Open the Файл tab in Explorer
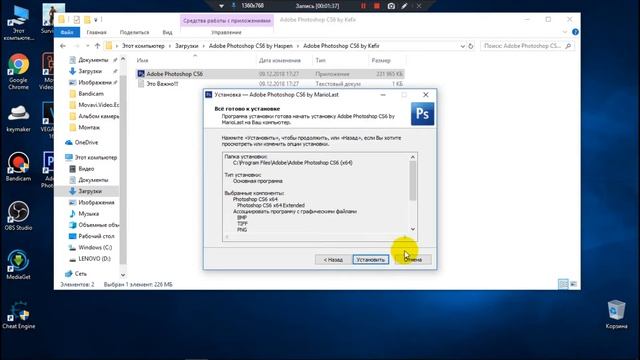640x360 pixels. (67, 32)
